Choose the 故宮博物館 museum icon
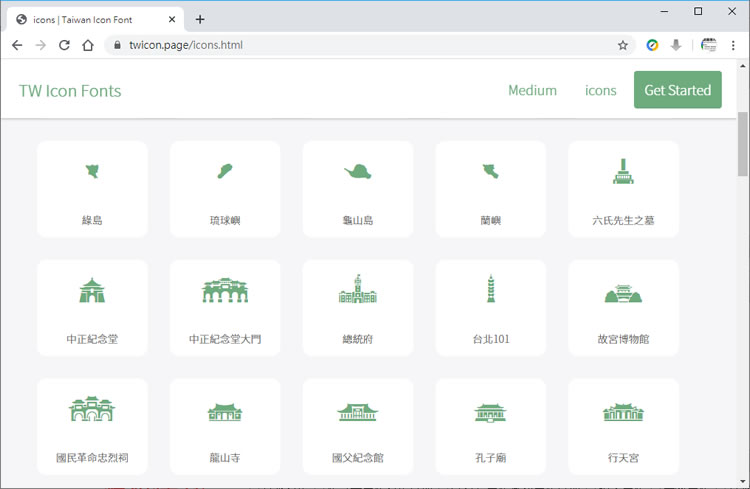 point(623,293)
